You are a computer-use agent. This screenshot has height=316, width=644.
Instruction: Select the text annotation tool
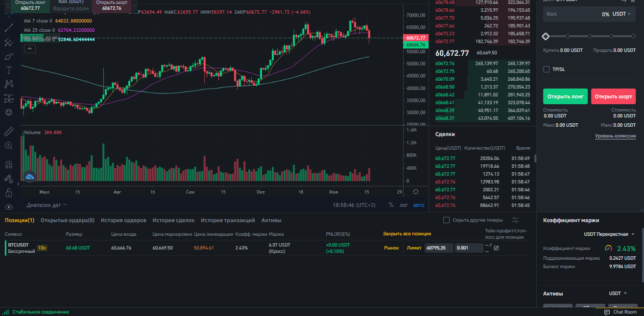[8, 70]
